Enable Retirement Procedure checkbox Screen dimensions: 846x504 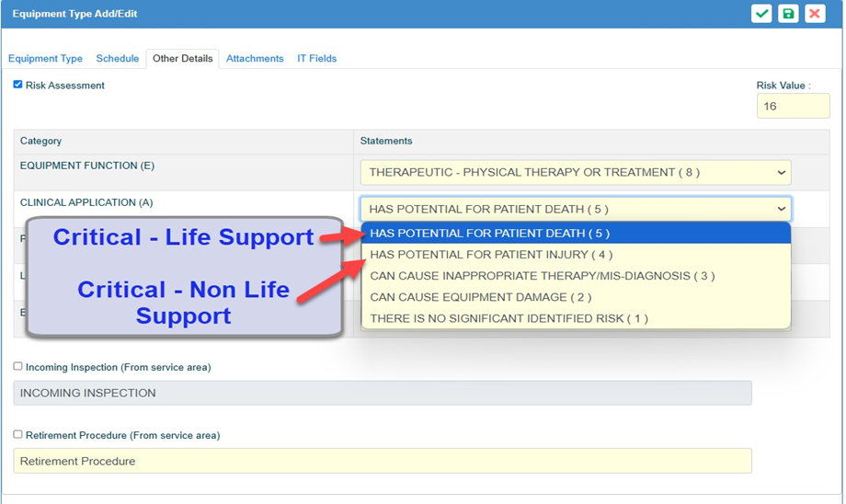[17, 434]
